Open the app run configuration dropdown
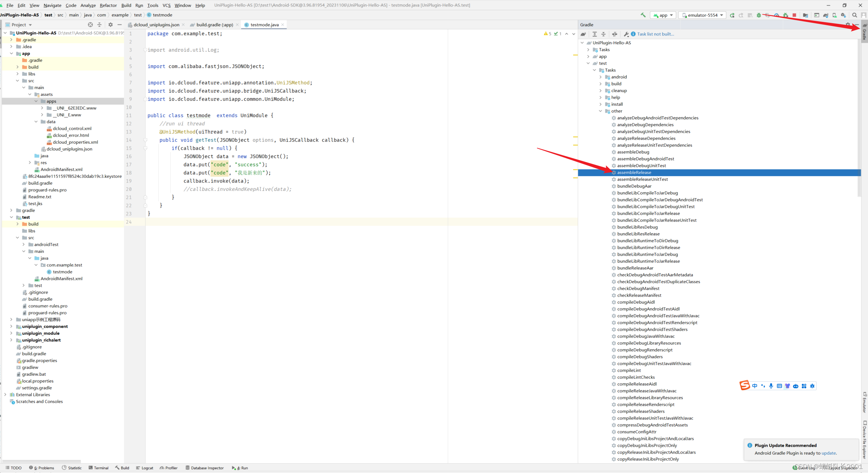The width and height of the screenshot is (868, 473). [663, 15]
